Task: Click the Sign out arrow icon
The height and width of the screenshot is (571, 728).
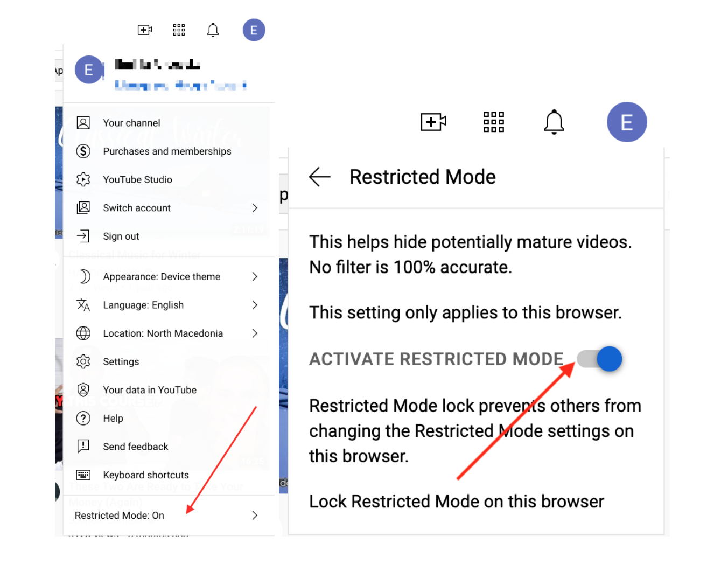Action: coord(83,236)
